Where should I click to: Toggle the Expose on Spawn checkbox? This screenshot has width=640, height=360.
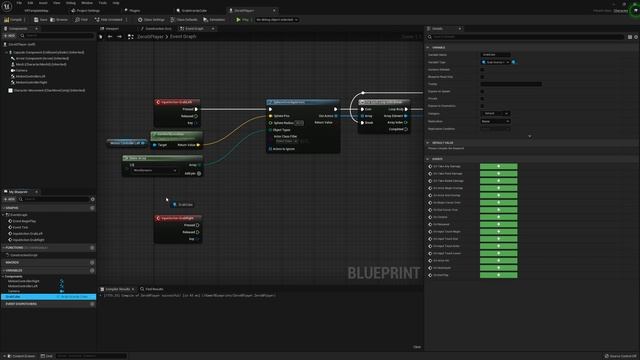482,91
